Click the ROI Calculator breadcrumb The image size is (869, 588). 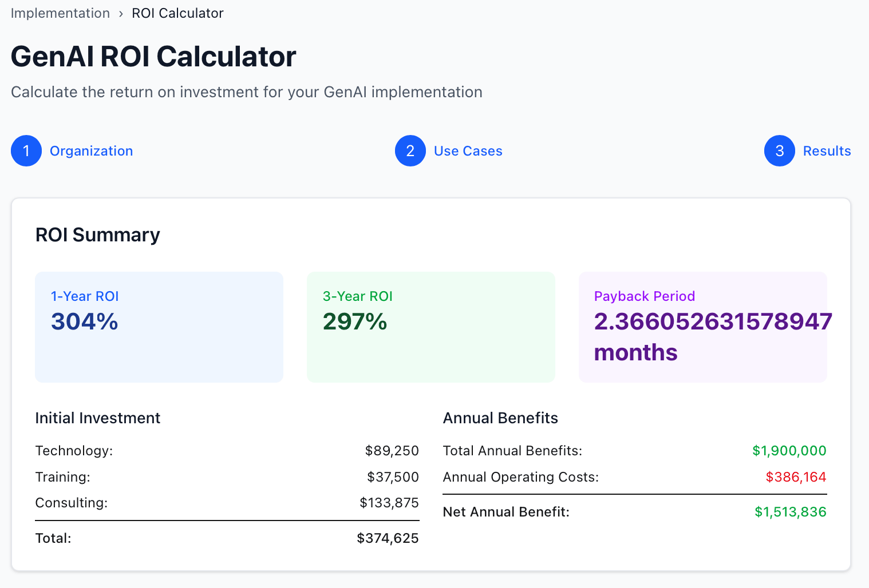coord(177,13)
